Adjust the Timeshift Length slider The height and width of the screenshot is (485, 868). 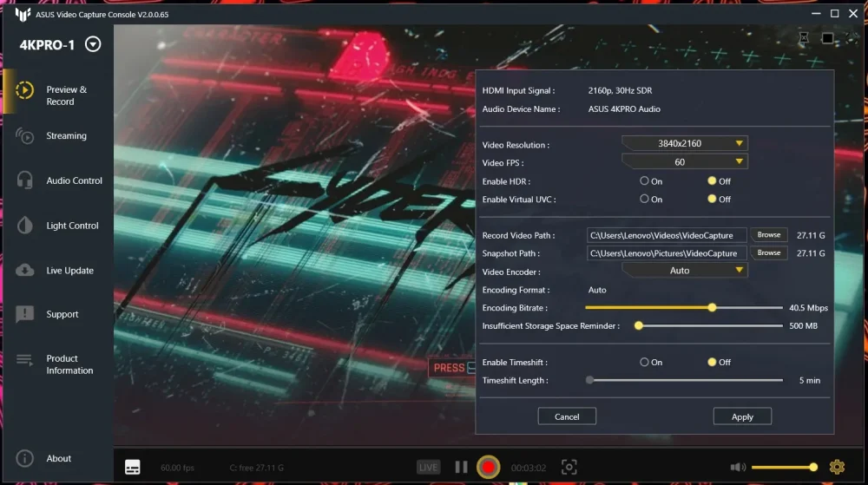tap(590, 380)
